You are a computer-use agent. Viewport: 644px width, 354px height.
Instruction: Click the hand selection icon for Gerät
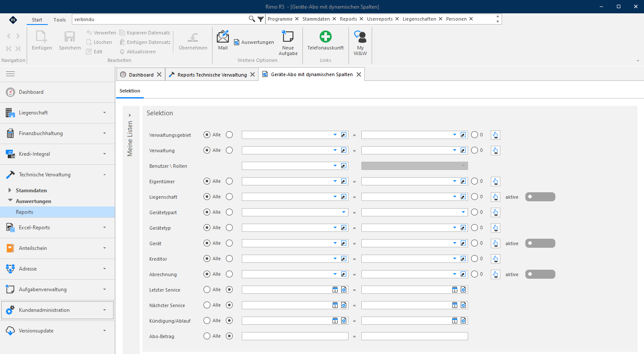coord(496,243)
